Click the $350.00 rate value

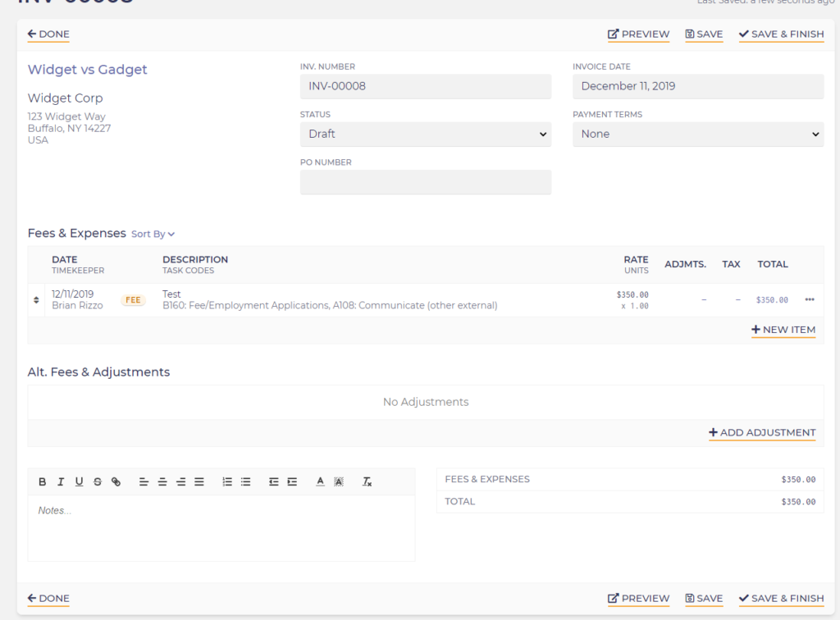[632, 294]
